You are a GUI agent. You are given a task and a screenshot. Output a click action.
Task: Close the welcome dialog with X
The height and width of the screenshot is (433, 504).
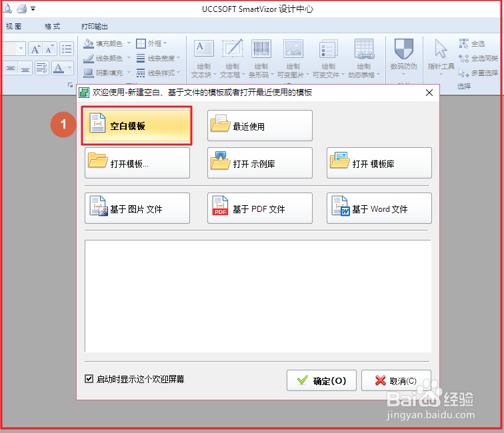coord(429,93)
